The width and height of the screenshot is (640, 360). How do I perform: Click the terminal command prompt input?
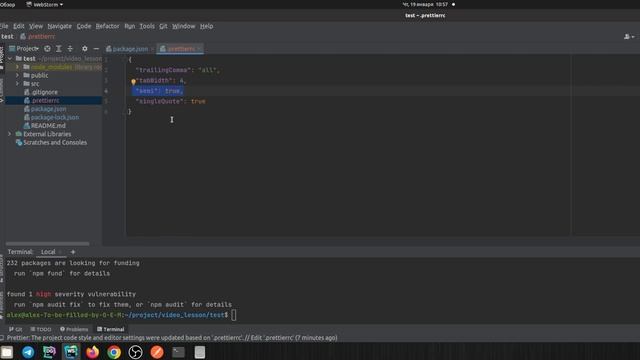coord(234,315)
